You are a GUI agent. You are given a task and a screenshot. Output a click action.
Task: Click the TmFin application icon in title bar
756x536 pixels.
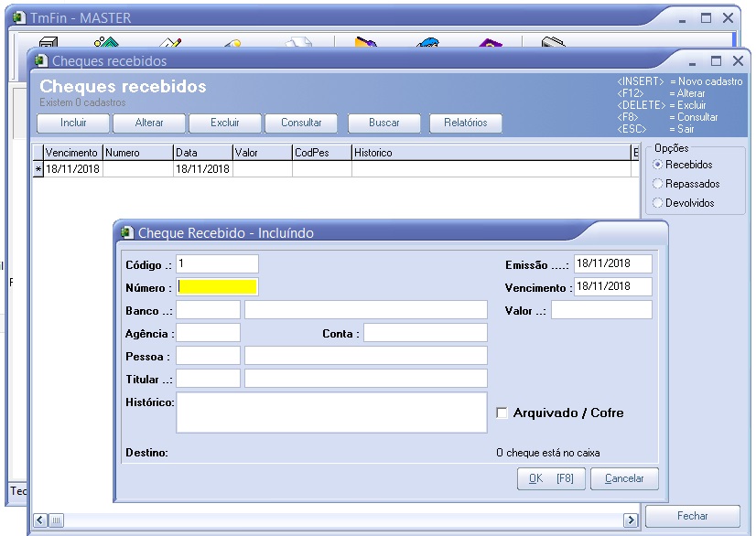(18, 17)
